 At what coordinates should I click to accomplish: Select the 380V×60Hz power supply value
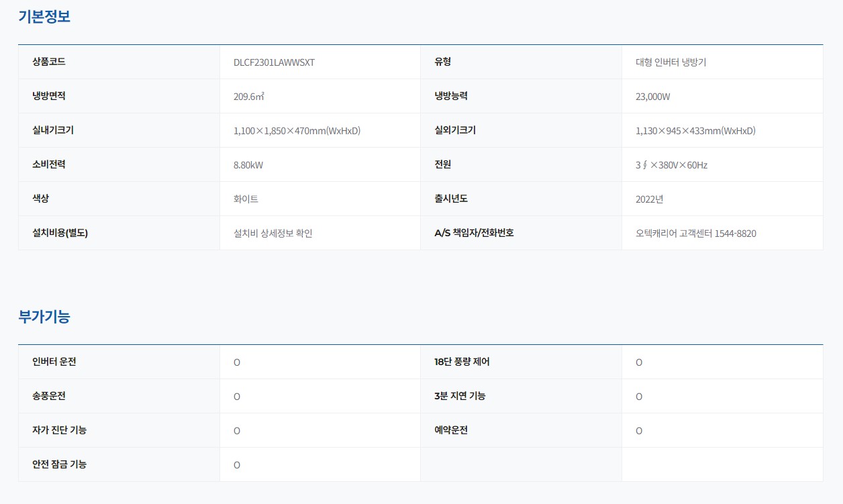[671, 165]
